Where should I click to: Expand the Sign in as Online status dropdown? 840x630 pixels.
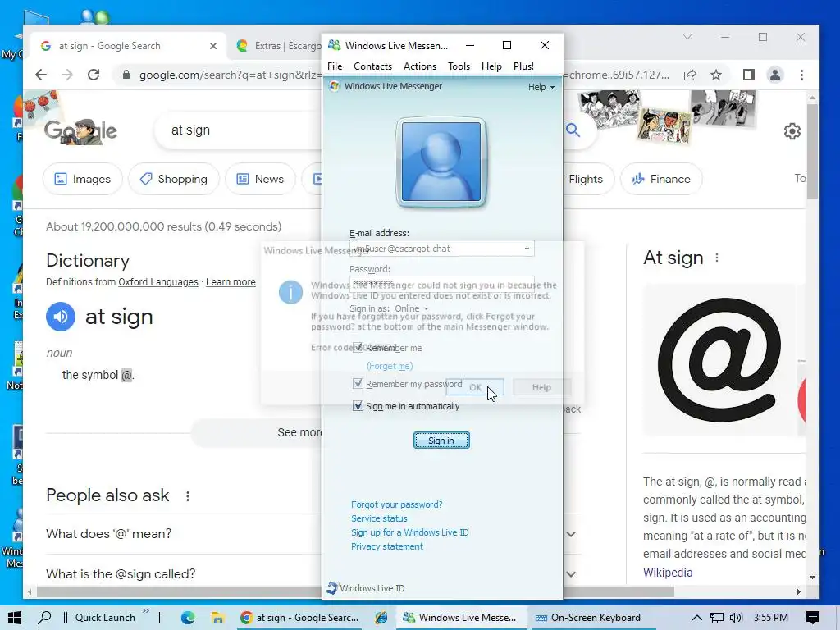pyautogui.click(x=412, y=308)
